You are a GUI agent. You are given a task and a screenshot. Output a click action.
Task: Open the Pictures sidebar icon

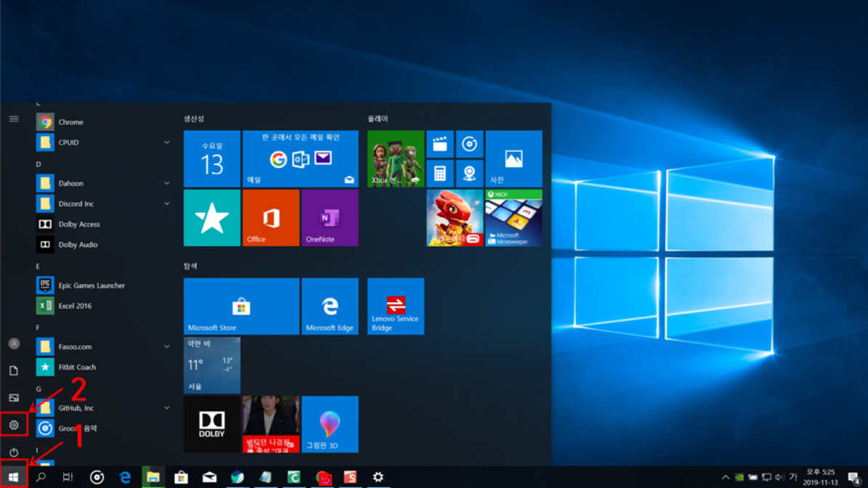click(x=14, y=398)
